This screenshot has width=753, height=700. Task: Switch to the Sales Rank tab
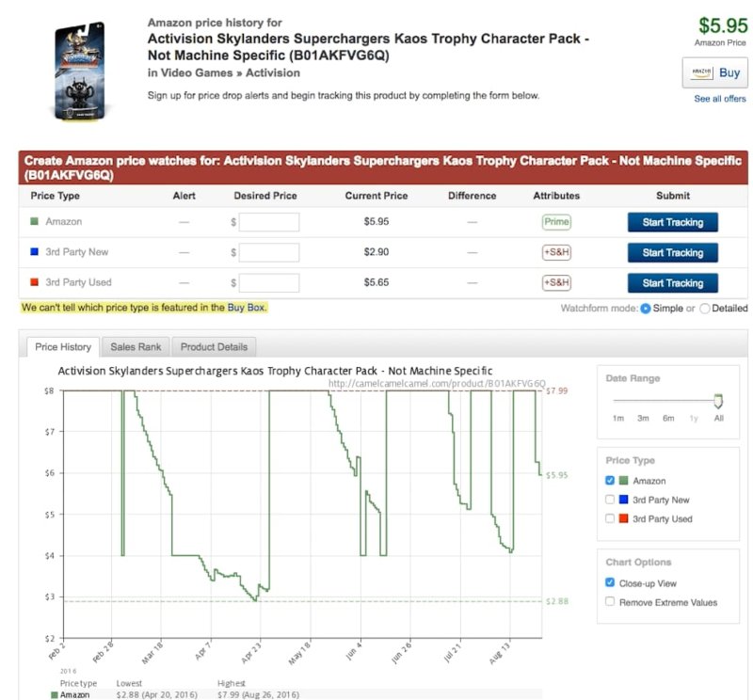pyautogui.click(x=136, y=347)
